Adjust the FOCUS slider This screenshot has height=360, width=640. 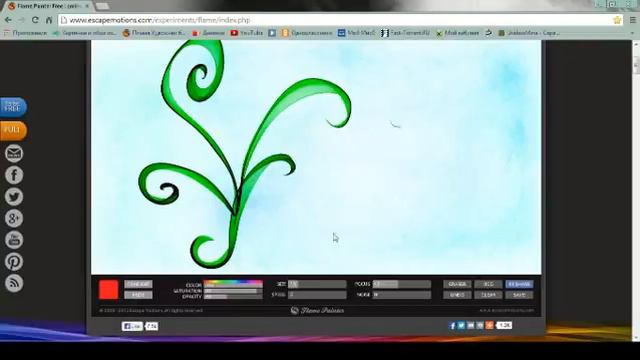point(402,284)
